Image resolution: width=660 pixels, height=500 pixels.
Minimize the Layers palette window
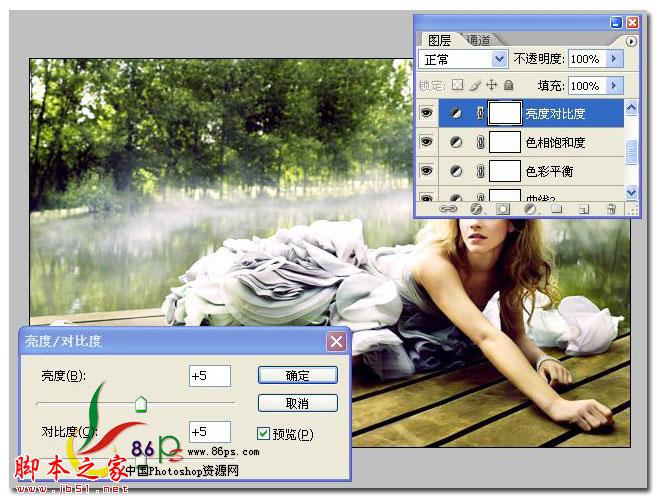[x=616, y=22]
